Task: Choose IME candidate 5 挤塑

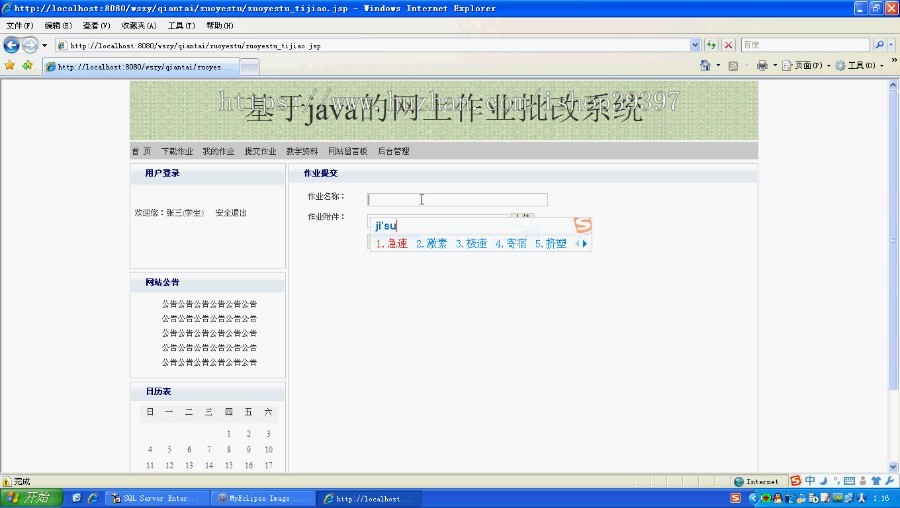Action: coord(551,243)
